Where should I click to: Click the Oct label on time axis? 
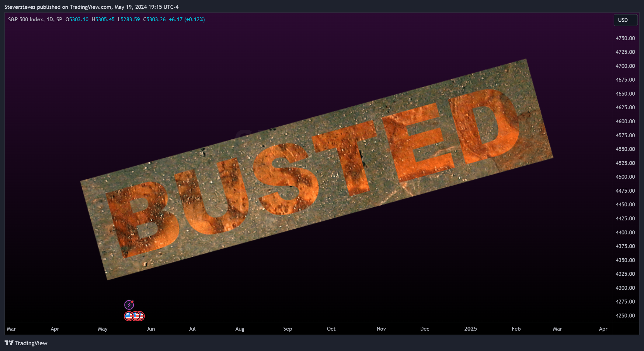coord(331,329)
